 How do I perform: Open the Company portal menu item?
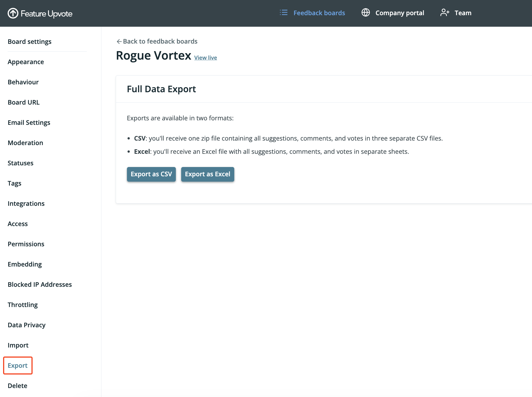click(393, 13)
